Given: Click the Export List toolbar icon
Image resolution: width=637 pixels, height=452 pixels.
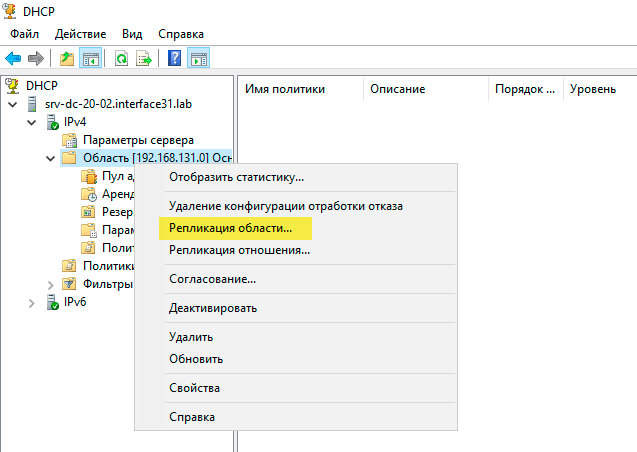Looking at the screenshot, I should [x=144, y=58].
